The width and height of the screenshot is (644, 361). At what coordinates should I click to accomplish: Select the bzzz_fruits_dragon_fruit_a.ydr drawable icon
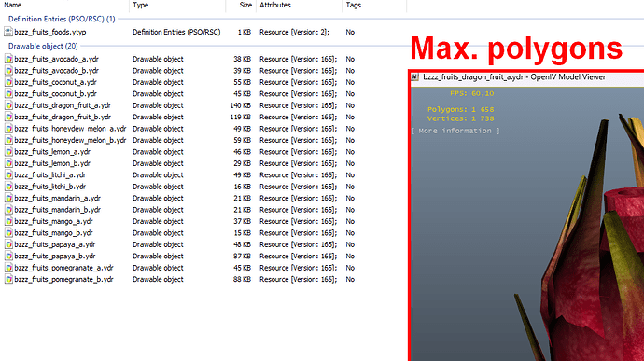point(8,105)
